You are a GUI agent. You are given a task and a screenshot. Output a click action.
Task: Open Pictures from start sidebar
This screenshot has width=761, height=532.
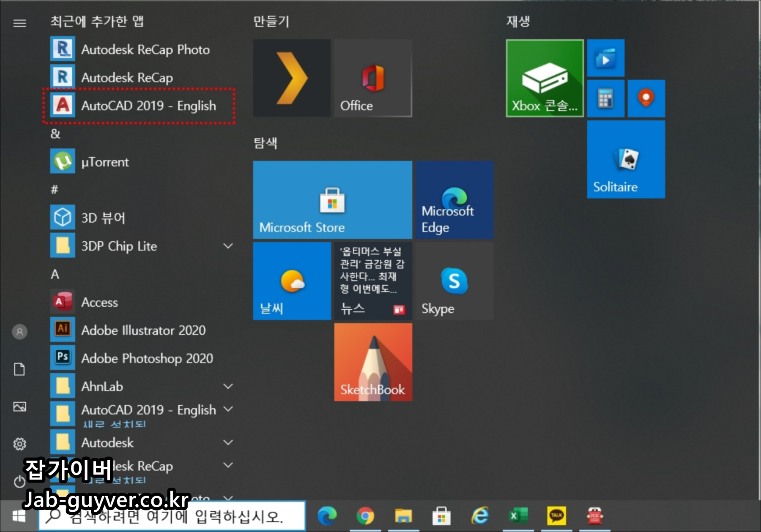click(x=19, y=407)
